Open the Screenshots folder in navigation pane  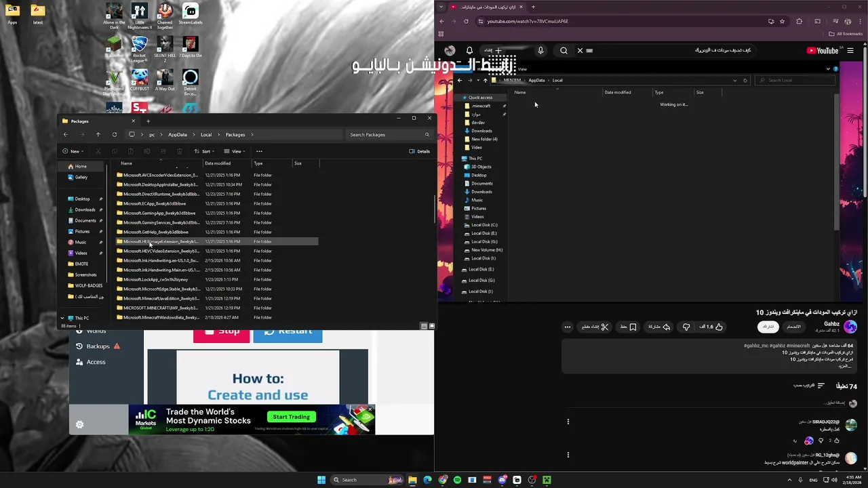(x=85, y=274)
